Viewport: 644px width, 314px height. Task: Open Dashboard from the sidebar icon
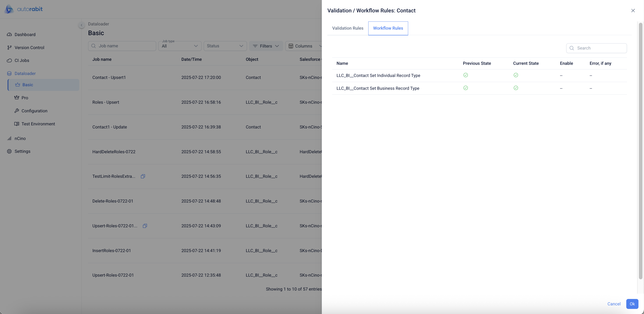click(x=9, y=34)
